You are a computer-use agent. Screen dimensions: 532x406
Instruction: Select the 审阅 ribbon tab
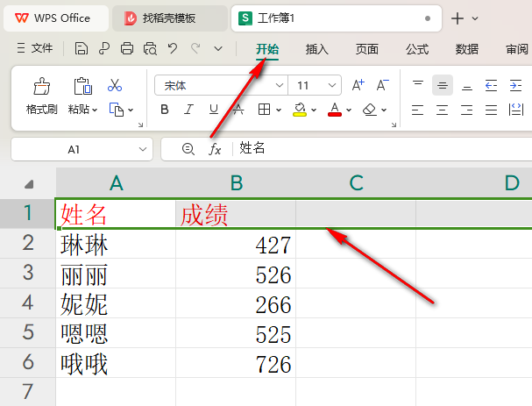pos(517,49)
